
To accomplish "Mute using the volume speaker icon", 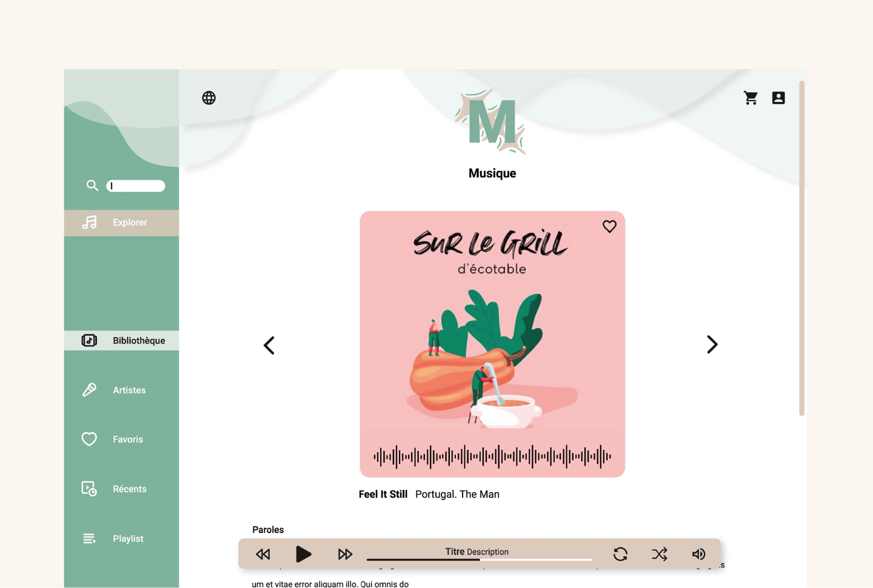I will [x=698, y=554].
